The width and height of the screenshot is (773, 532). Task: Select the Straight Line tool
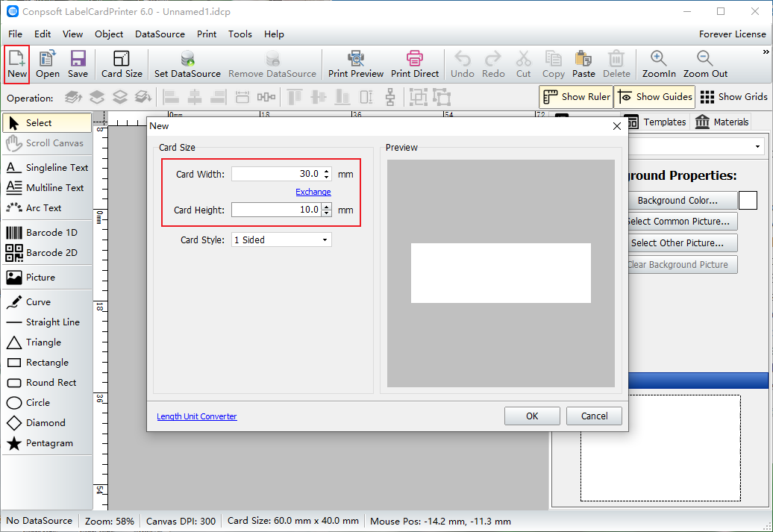pos(47,322)
